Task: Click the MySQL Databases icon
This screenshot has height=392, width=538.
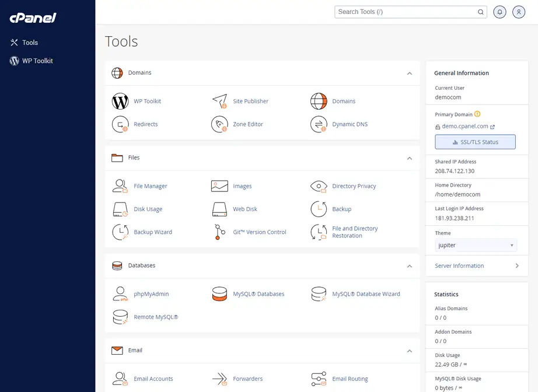Action: [x=219, y=294]
